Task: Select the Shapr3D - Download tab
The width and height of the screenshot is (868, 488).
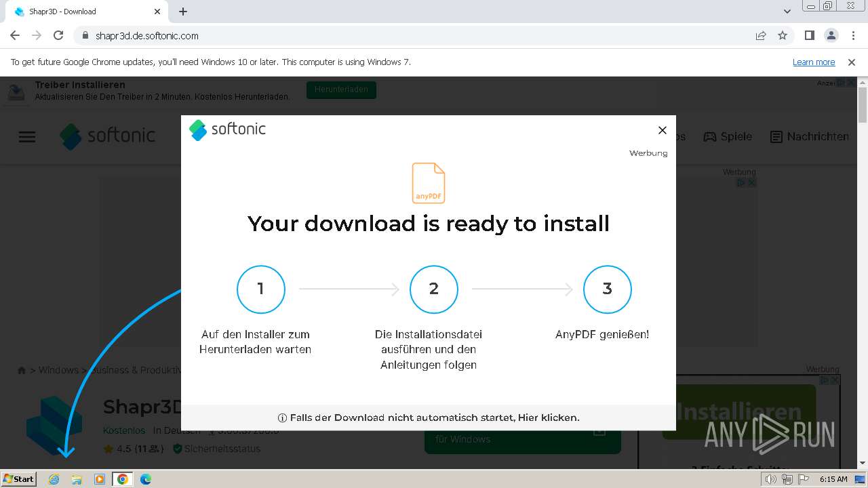Action: [86, 12]
